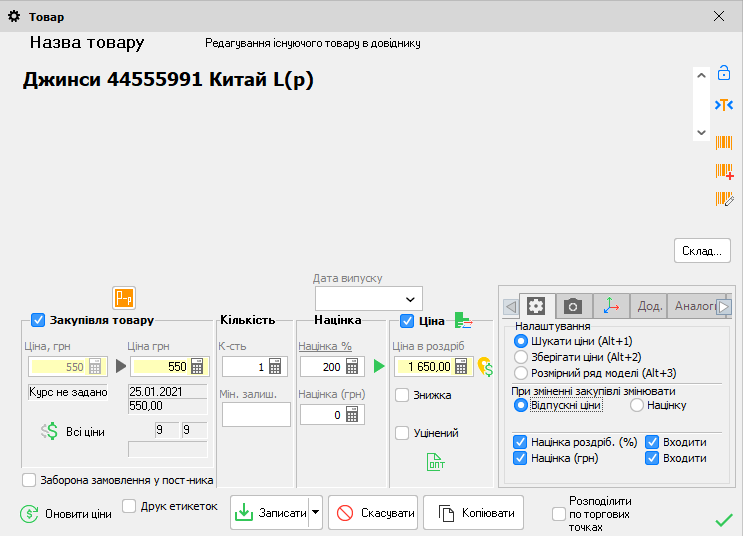Image resolution: width=743 pixels, height=536 pixels.
Task: Select the Зберігати ціни (Alt+2) option
Action: pyautogui.click(x=521, y=357)
